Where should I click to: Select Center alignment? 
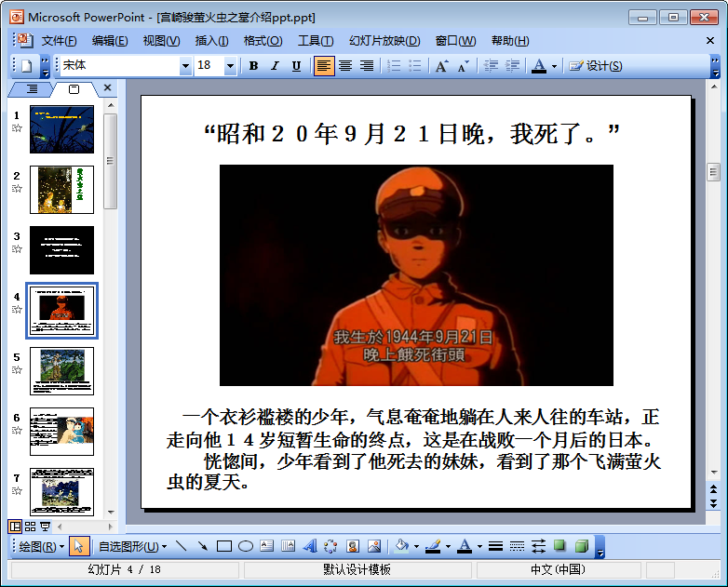click(345, 66)
